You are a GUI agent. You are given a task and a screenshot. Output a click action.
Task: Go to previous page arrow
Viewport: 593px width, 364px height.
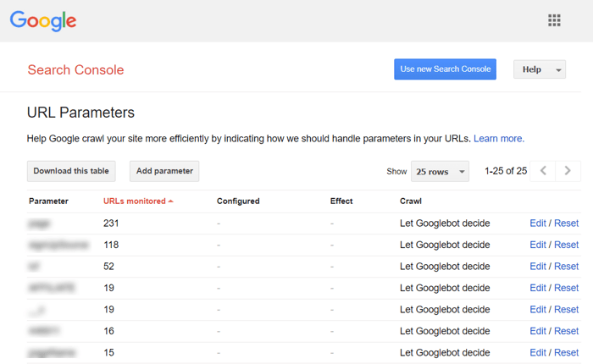tap(543, 171)
